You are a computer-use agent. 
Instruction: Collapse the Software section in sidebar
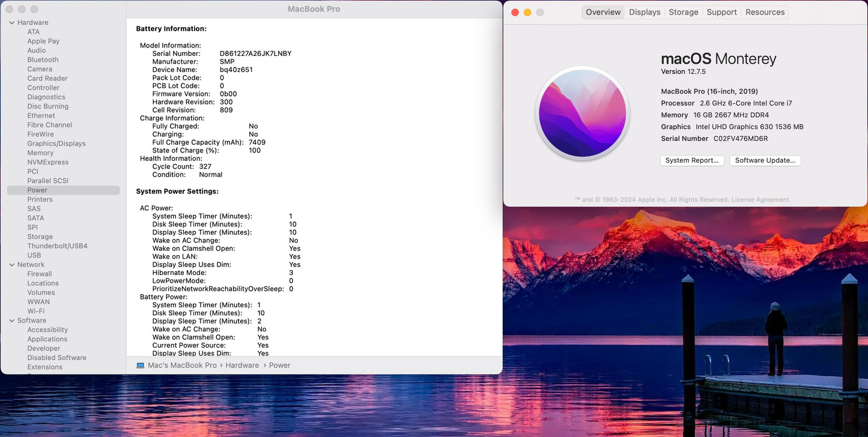12,321
